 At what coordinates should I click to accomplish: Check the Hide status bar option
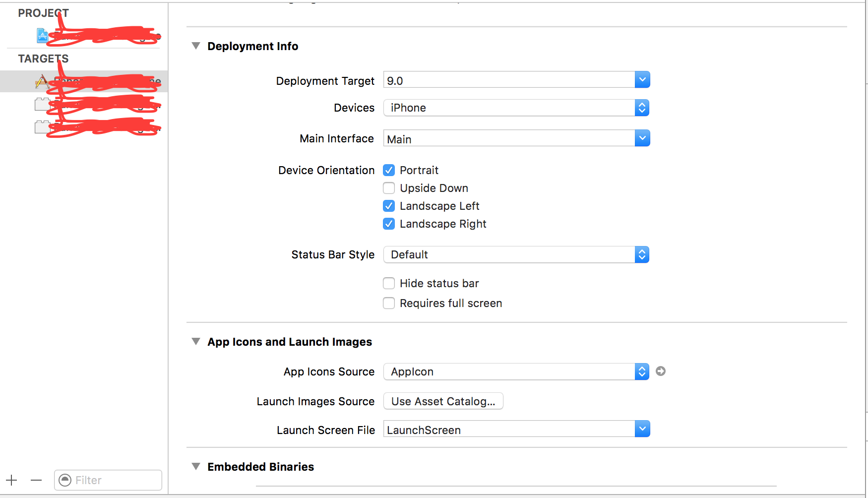pyautogui.click(x=389, y=283)
